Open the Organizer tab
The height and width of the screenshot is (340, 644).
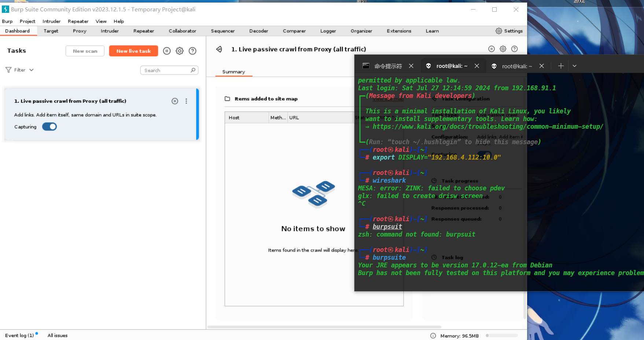[361, 31]
